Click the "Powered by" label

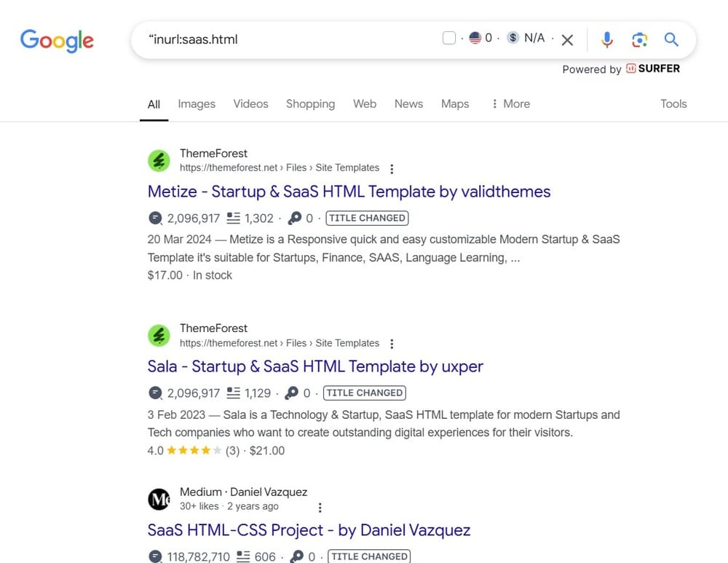click(x=591, y=69)
